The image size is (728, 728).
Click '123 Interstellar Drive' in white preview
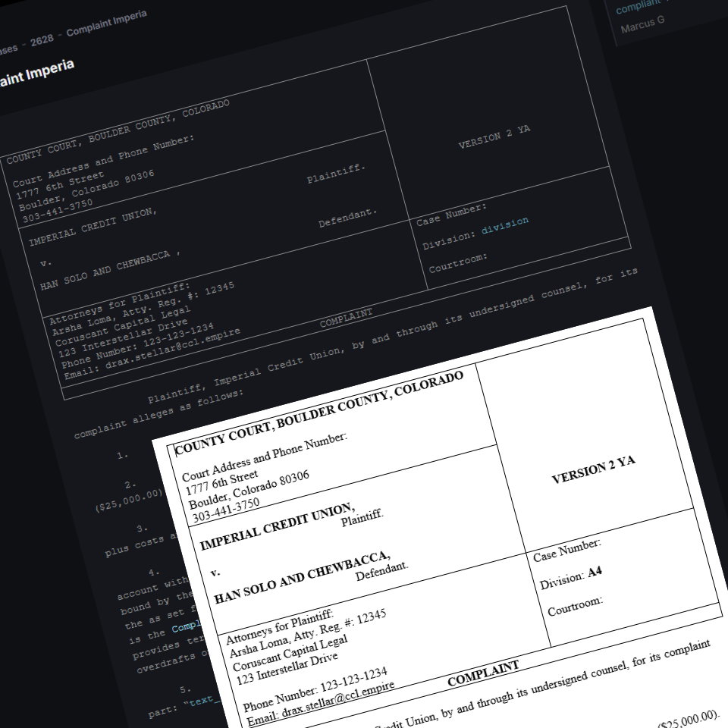(287, 669)
